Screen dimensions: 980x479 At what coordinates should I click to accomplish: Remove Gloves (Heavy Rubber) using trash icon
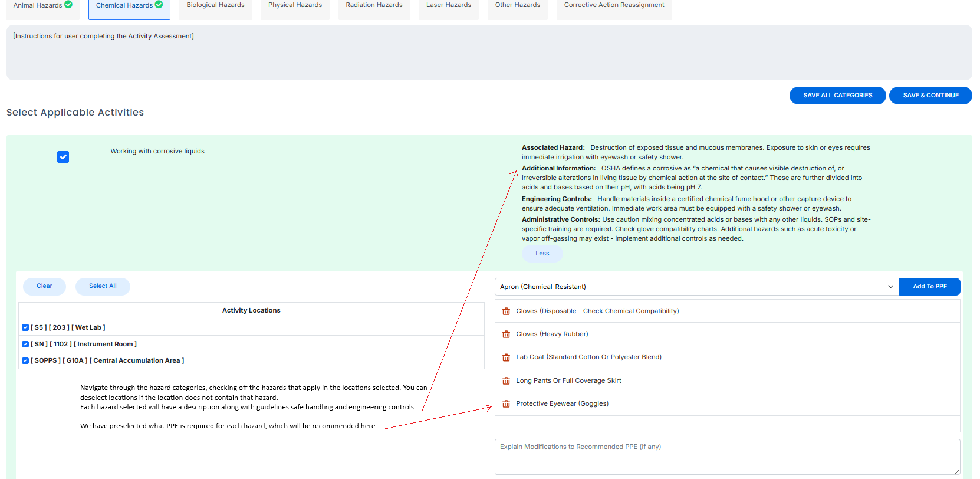pyautogui.click(x=506, y=334)
